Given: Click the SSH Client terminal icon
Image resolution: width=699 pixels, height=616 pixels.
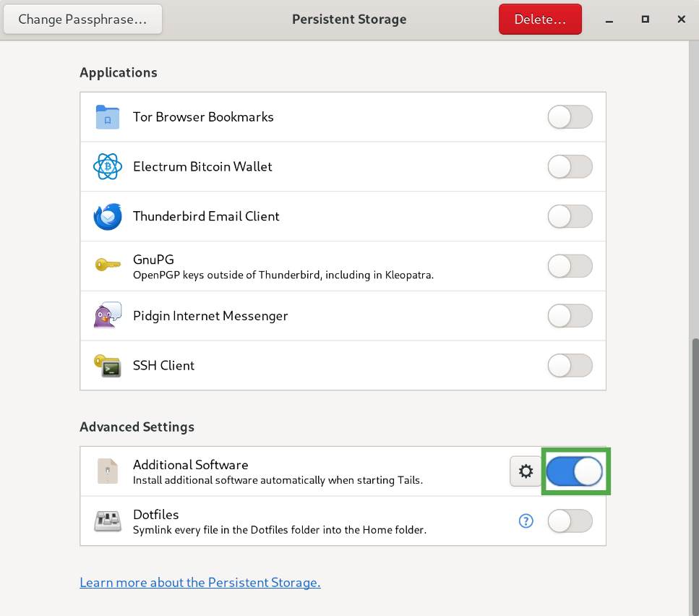Looking at the screenshot, I should [108, 366].
